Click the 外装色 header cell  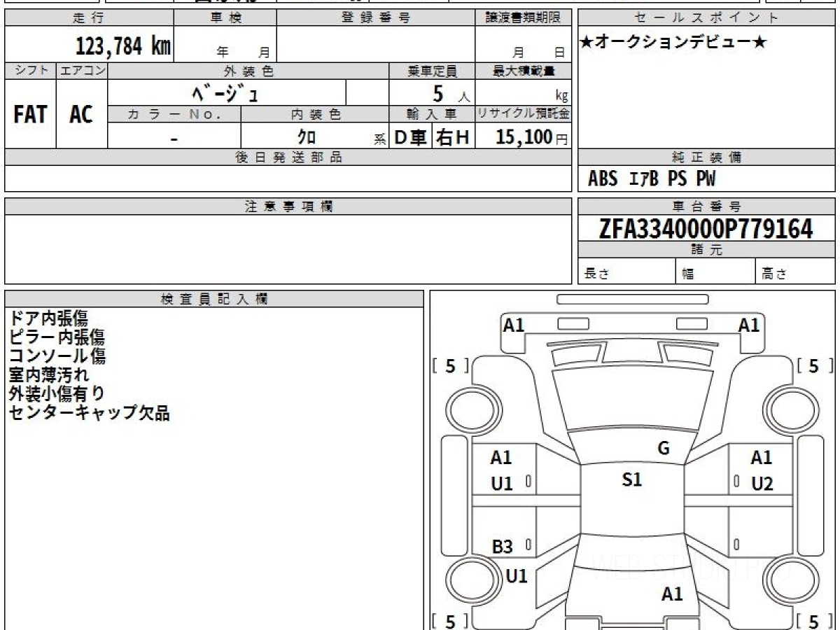(x=248, y=71)
